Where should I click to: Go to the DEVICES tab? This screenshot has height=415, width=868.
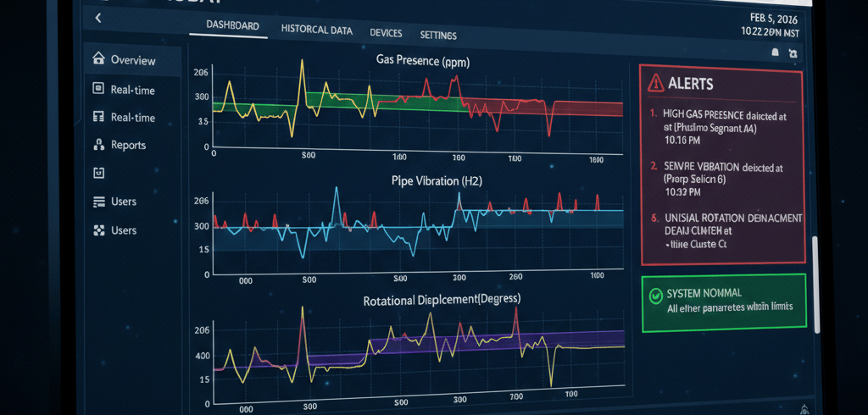[386, 33]
